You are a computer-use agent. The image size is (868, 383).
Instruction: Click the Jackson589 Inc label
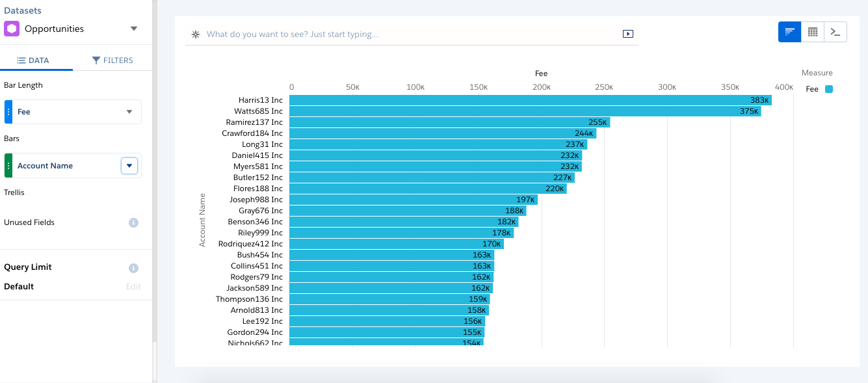coord(255,288)
